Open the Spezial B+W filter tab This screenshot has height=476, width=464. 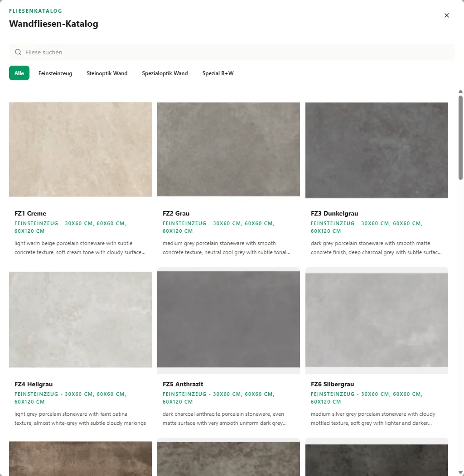(218, 73)
